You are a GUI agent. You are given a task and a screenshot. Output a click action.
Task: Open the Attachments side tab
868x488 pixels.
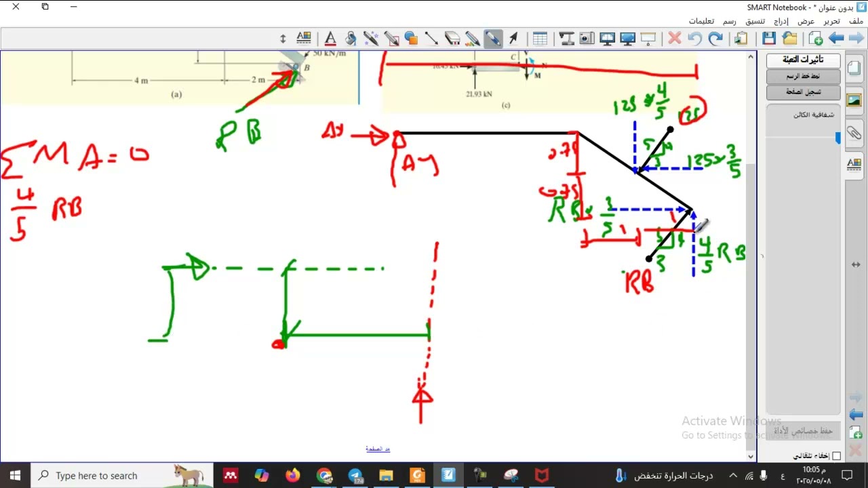pos(854,133)
